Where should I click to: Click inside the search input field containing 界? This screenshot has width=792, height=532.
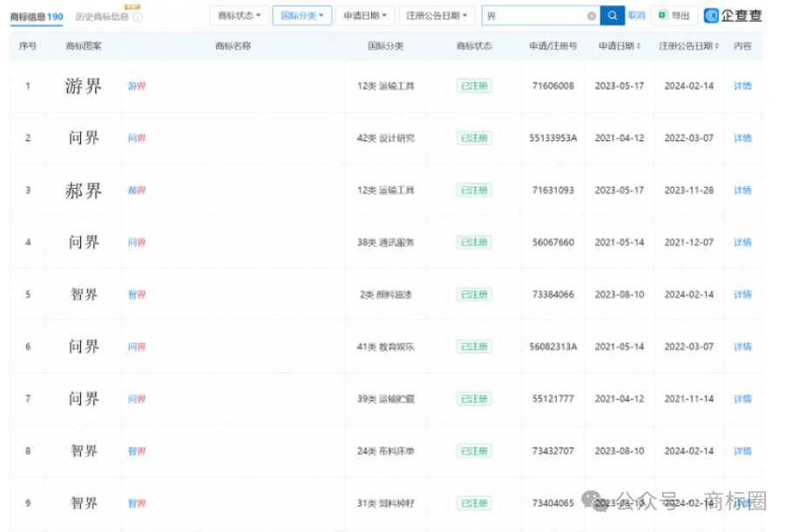(533, 16)
